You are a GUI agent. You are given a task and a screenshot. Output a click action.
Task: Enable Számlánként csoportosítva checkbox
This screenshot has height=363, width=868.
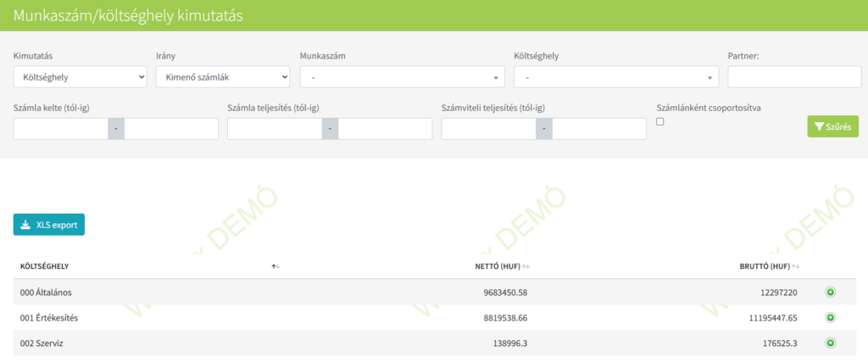661,122
